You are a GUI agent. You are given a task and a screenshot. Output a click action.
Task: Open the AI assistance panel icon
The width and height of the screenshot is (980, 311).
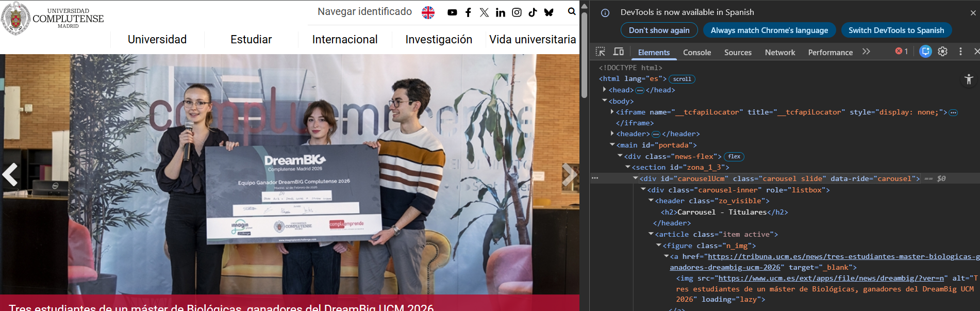pos(925,52)
